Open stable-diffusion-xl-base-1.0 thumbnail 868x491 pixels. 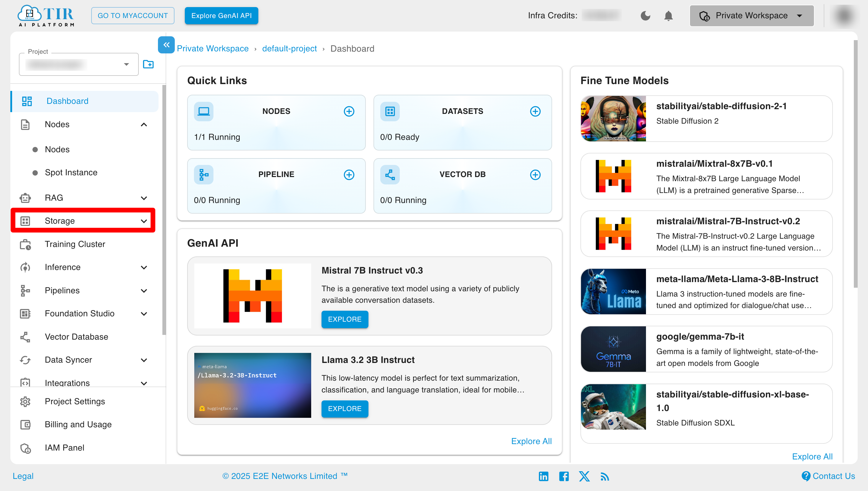(x=613, y=407)
